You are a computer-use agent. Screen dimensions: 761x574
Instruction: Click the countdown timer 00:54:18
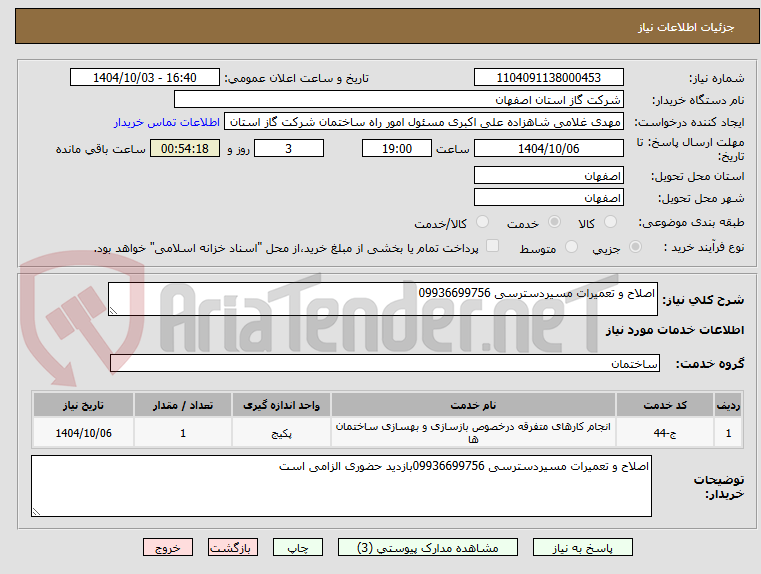point(185,148)
